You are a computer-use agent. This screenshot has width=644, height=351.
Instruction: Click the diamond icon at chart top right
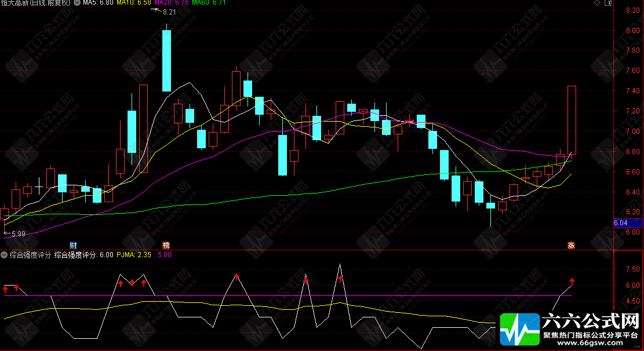[597, 3]
